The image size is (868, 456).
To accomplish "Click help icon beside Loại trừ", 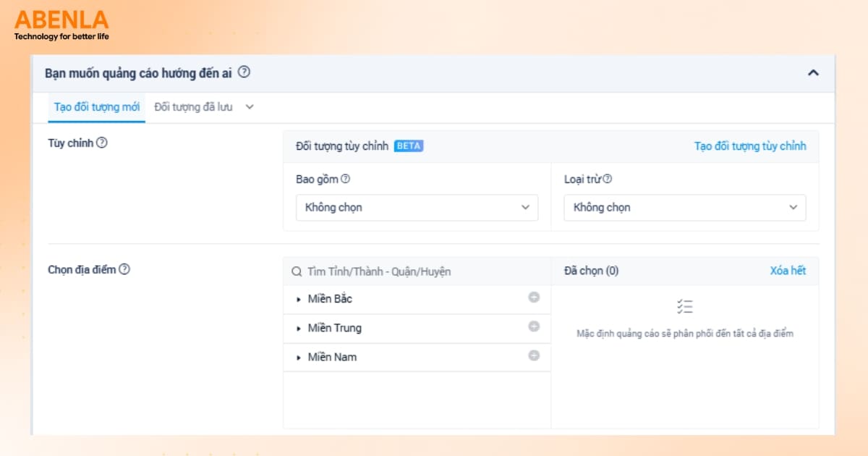I will pyautogui.click(x=608, y=179).
